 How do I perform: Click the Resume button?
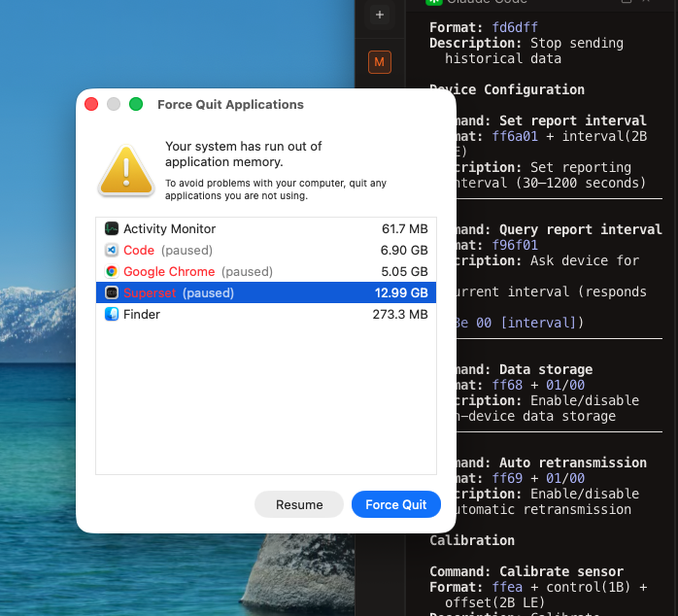(299, 504)
